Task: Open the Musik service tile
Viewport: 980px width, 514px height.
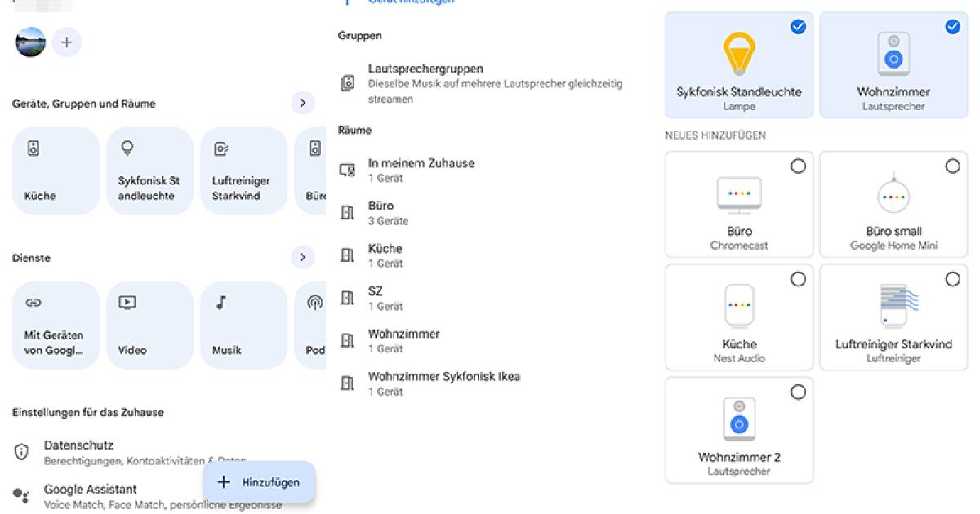Action: pos(243,326)
